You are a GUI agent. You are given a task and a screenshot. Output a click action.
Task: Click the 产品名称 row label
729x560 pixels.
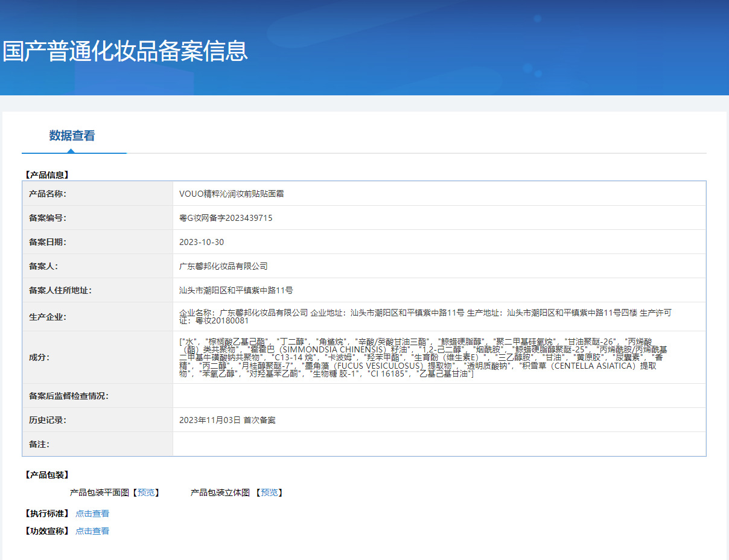[48, 194]
